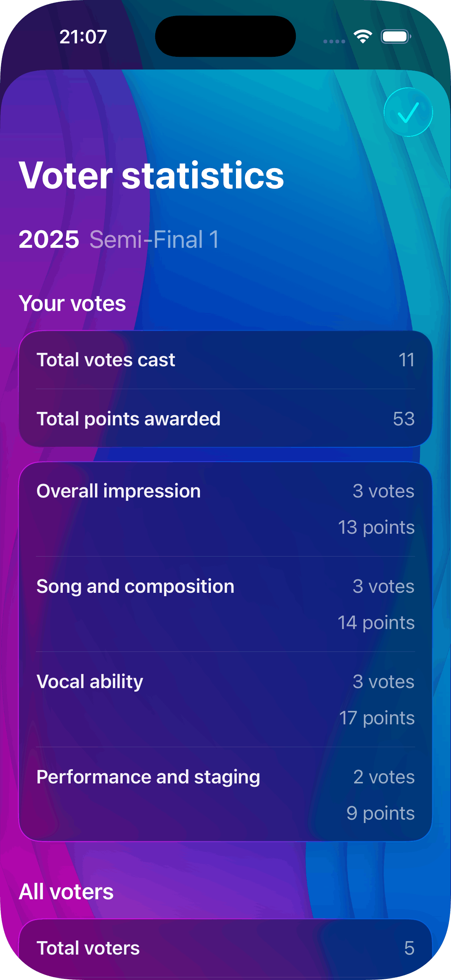Tap the 17 points Vocal ability value
451x980 pixels.
377,718
